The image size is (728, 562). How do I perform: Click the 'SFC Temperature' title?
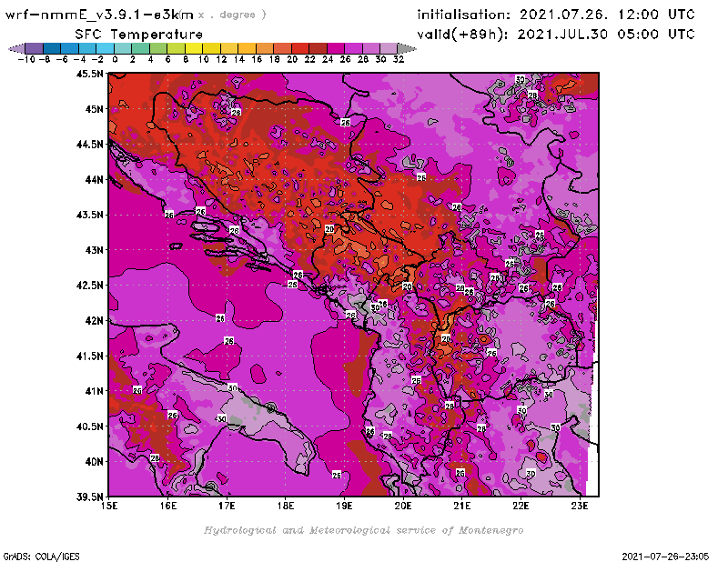point(139,35)
